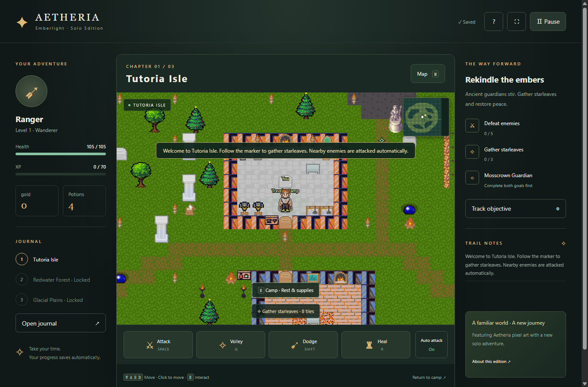Click the Tutoria Isle location badge
The width and height of the screenshot is (588, 387).
click(x=147, y=105)
